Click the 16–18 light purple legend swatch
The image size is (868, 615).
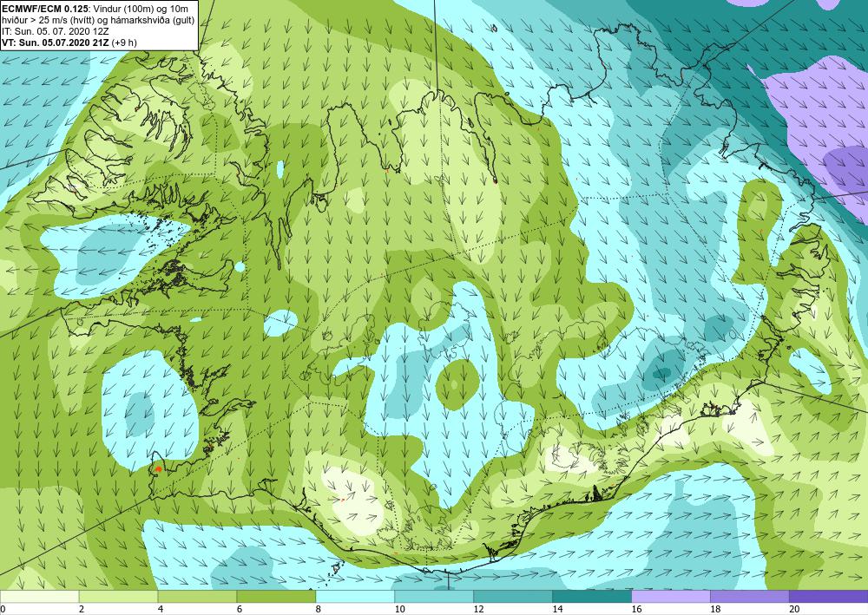click(x=671, y=597)
